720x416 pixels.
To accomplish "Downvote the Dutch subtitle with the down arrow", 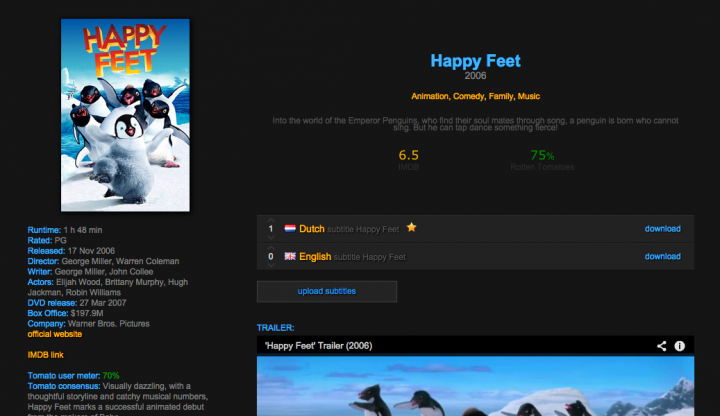I will (271, 237).
